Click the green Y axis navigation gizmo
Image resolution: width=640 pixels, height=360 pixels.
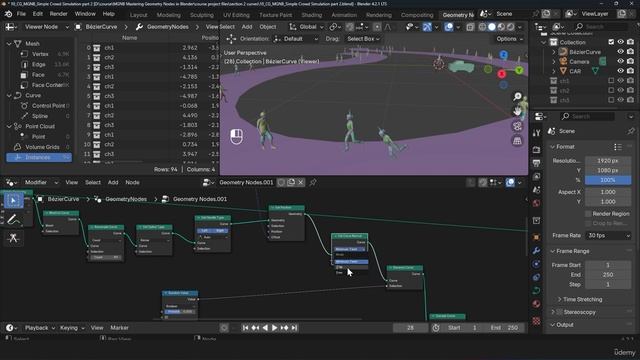point(519,71)
